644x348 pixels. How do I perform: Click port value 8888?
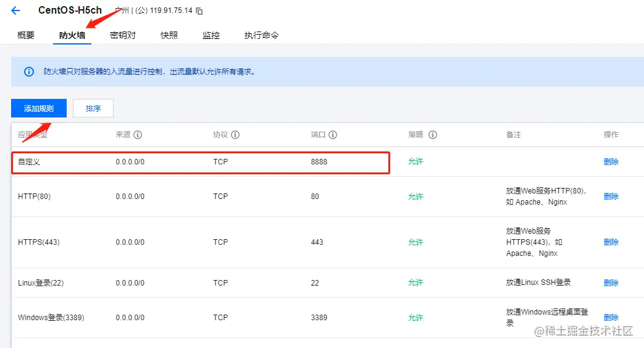click(x=319, y=162)
